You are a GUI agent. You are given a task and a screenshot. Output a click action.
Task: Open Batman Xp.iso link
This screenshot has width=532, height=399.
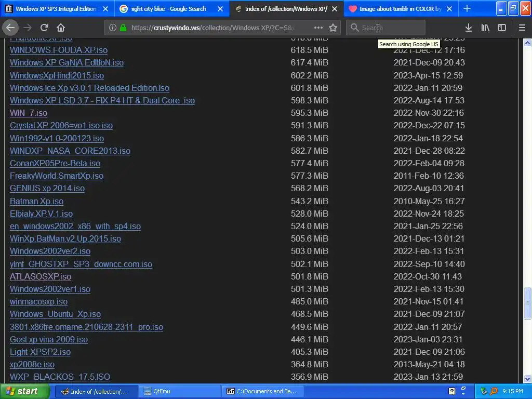pyautogui.click(x=37, y=202)
